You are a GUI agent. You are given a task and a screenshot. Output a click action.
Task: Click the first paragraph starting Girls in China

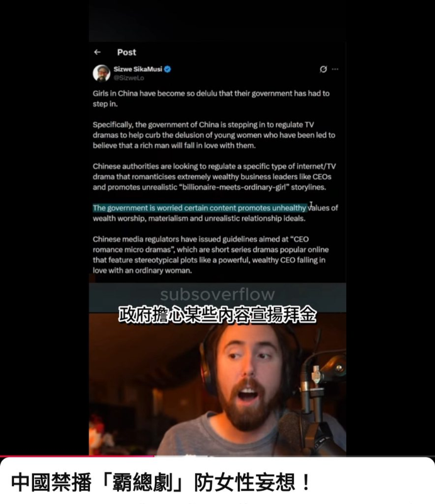[x=211, y=99]
